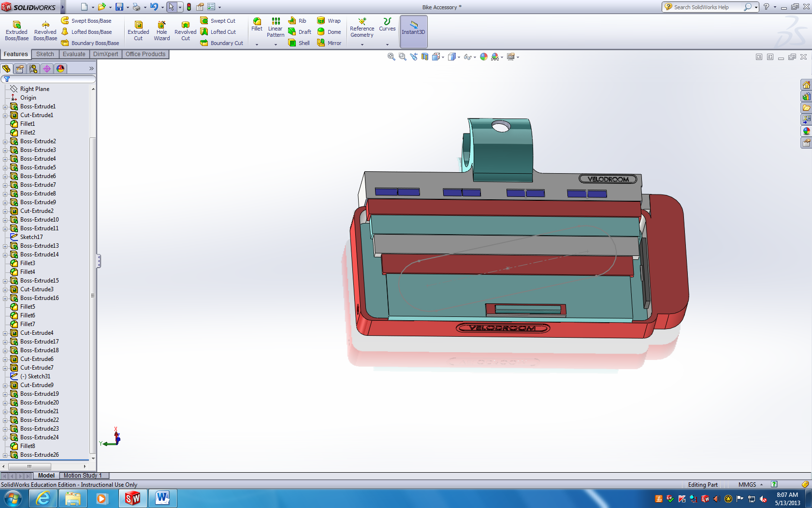Expand the Boss-Extrude26 feature node
812x508 pixels.
(x=5, y=455)
